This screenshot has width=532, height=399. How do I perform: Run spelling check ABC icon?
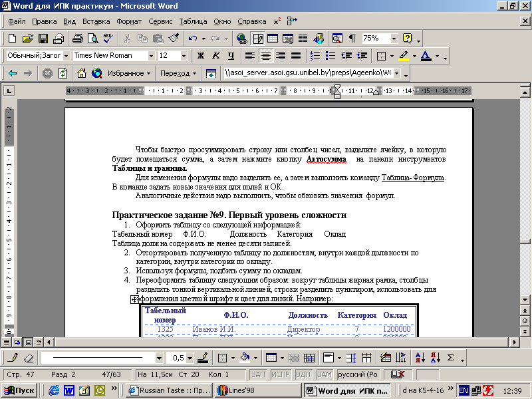[x=108, y=39]
